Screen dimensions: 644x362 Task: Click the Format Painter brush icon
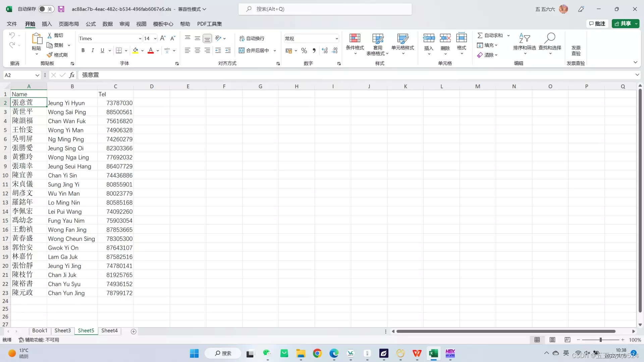pos(50,55)
